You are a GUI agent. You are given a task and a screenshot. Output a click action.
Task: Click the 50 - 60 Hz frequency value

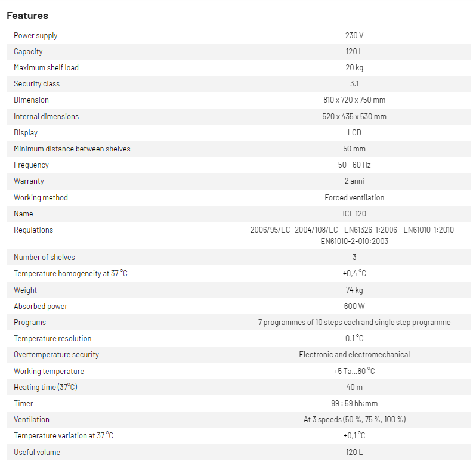[354, 165]
